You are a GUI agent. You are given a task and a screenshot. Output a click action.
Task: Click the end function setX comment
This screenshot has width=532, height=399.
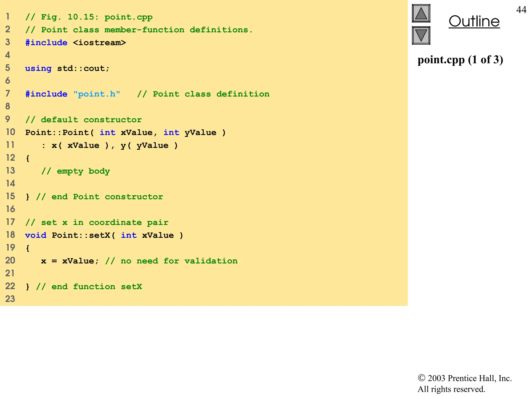click(x=89, y=287)
